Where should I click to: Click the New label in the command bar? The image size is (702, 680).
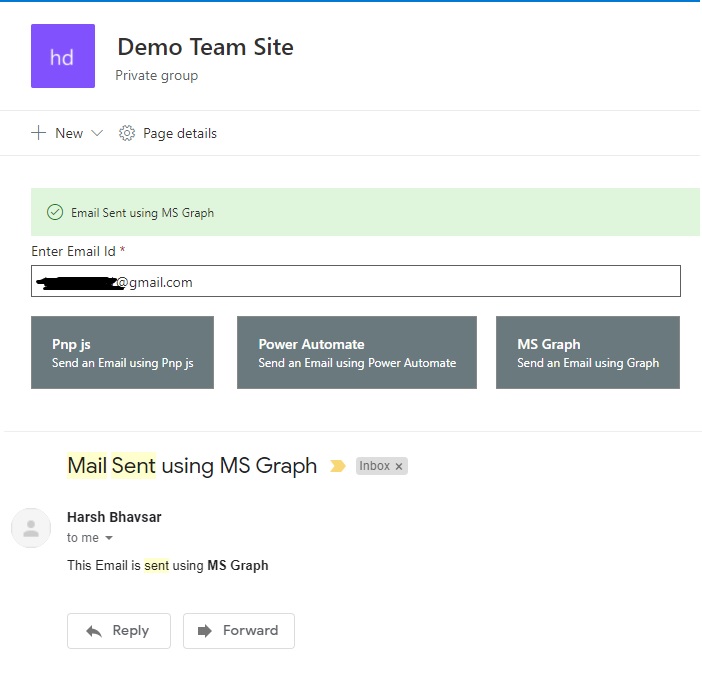(x=69, y=133)
